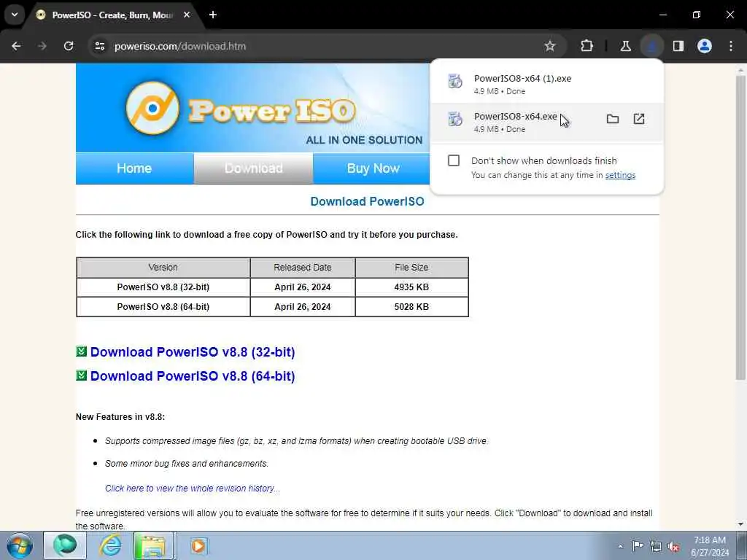Image resolution: width=747 pixels, height=560 pixels.
Task: Open the Windows Start button
Action: pyautogui.click(x=20, y=545)
